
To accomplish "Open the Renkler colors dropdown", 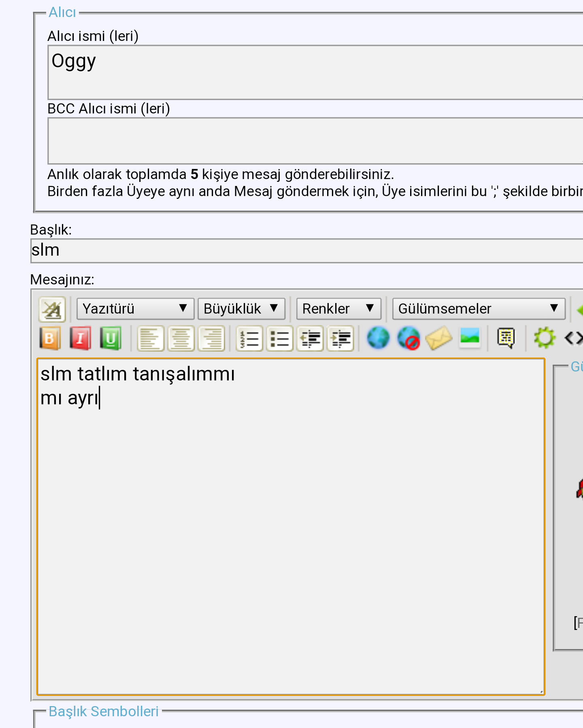I will [x=339, y=309].
